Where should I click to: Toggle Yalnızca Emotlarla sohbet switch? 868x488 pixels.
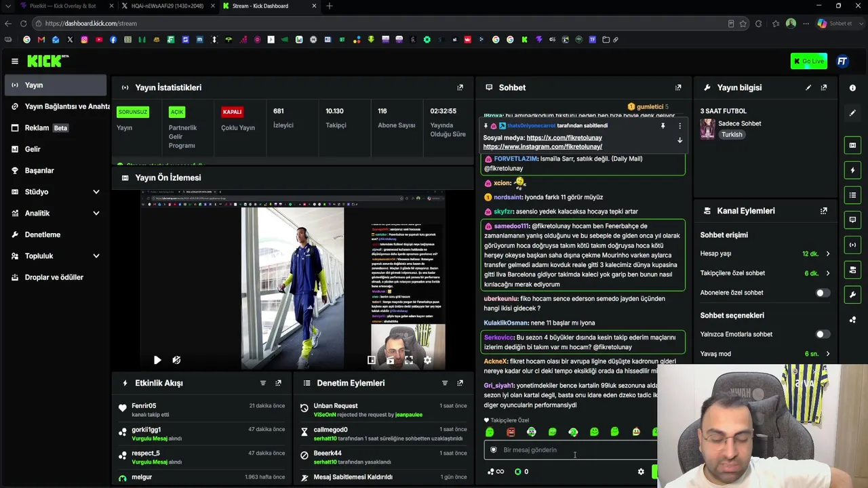pos(823,334)
